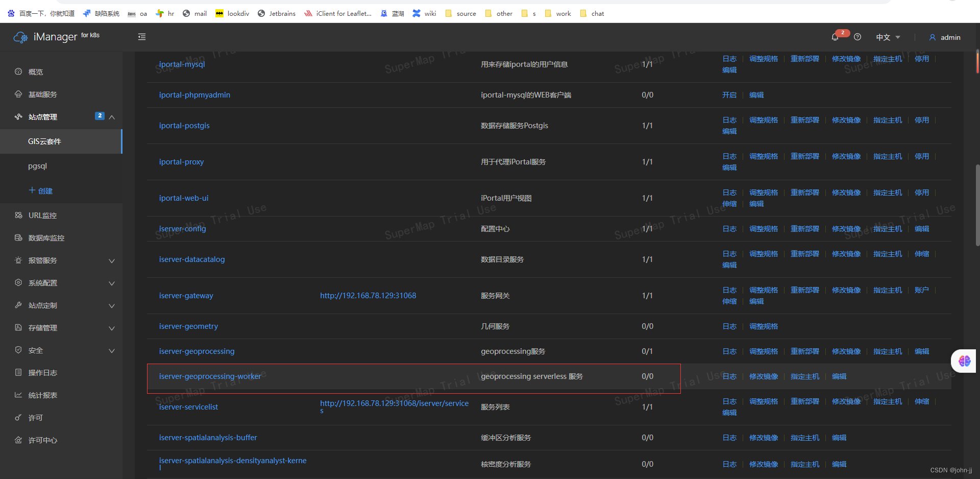Image resolution: width=980 pixels, height=479 pixels.
Task: Click 伸缩 in the iserver-datacatalog row
Action: (x=922, y=254)
